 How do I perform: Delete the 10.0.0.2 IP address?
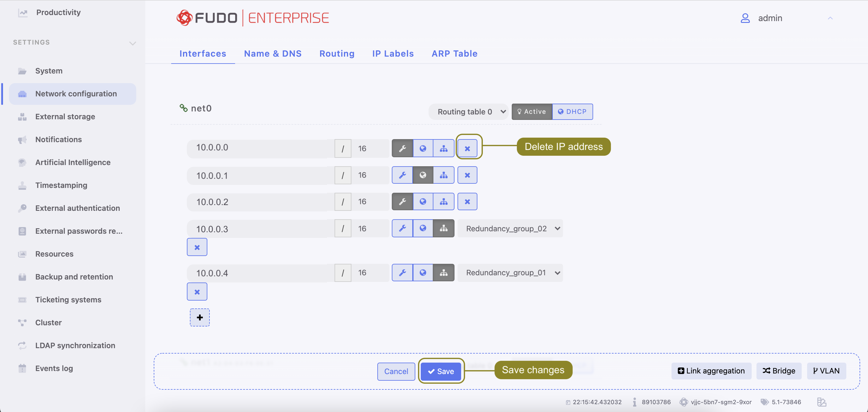[x=467, y=201]
